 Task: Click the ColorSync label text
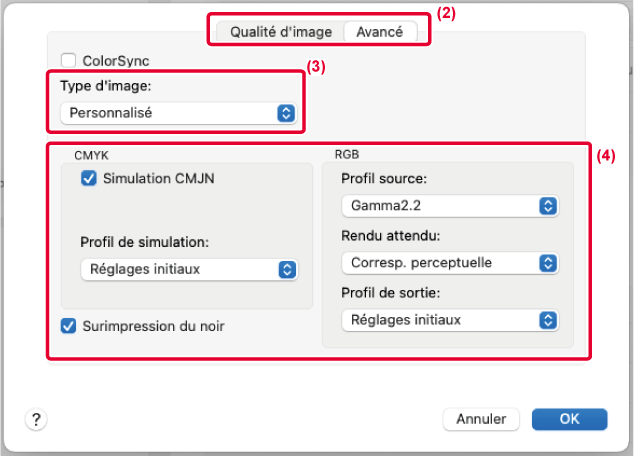(x=116, y=61)
